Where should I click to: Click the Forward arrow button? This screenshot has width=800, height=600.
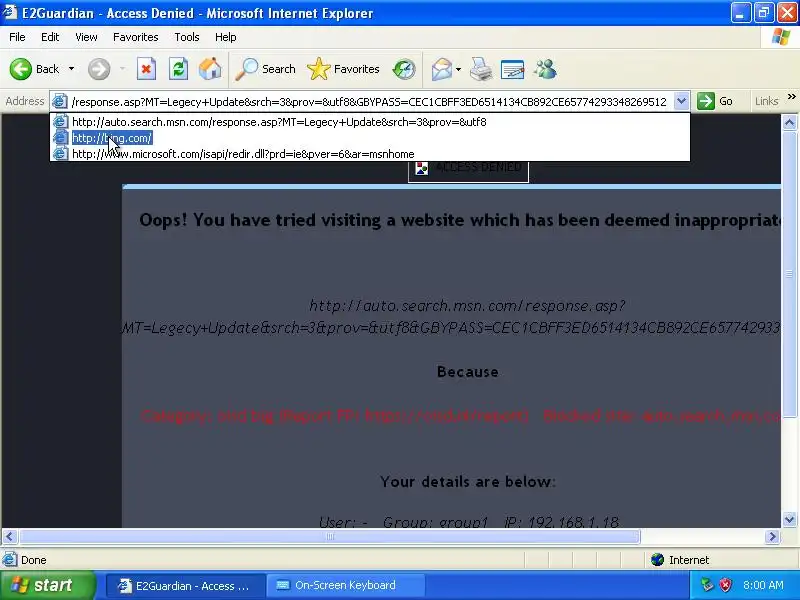click(x=98, y=69)
